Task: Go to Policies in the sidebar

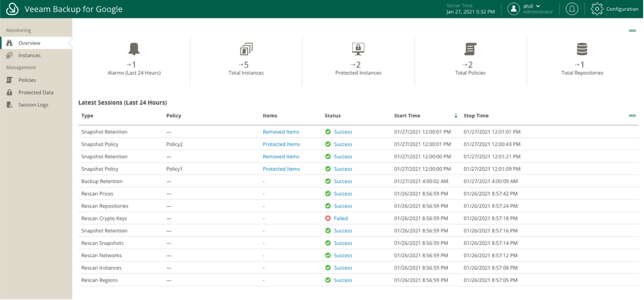Action: click(27, 80)
